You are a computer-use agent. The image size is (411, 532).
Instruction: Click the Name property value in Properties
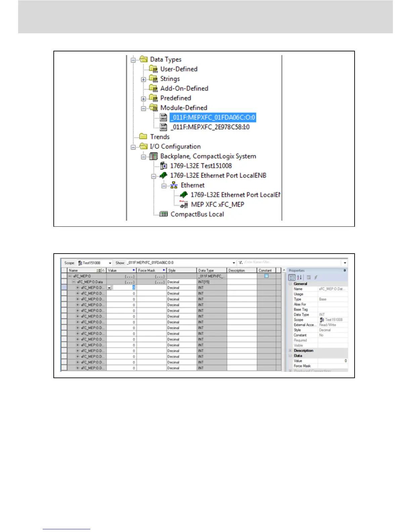tap(333, 289)
